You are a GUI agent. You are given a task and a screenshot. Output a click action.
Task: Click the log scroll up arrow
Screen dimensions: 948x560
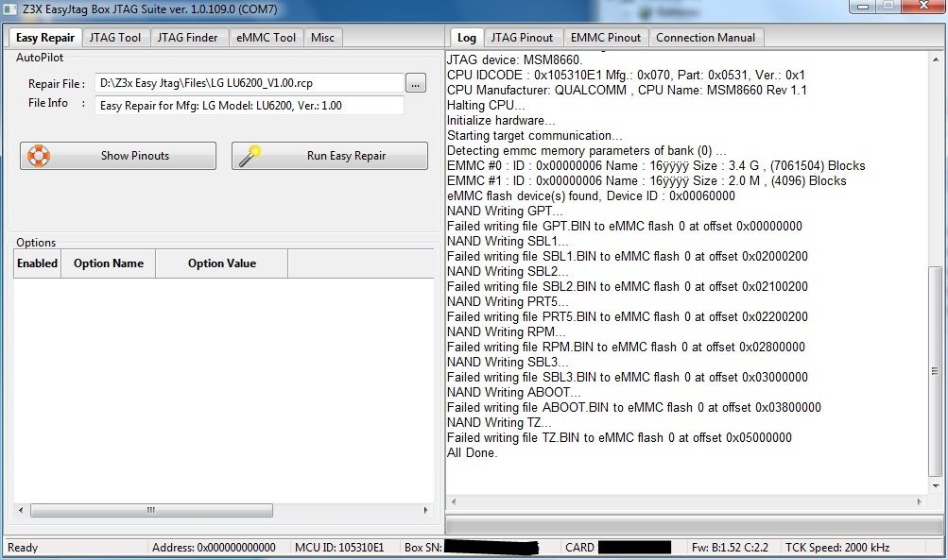[936, 59]
